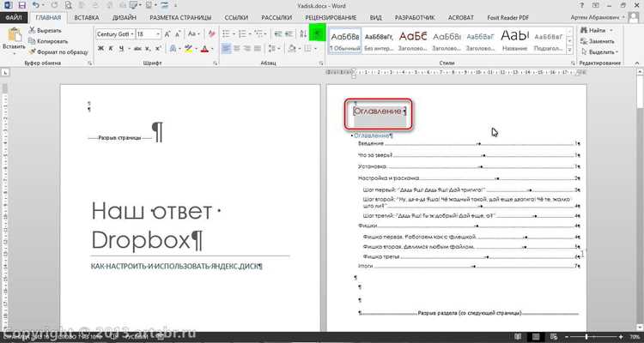The width and height of the screenshot is (644, 343).
Task: Open the ФАЙЛ file tab
Action: pyautogui.click(x=14, y=18)
